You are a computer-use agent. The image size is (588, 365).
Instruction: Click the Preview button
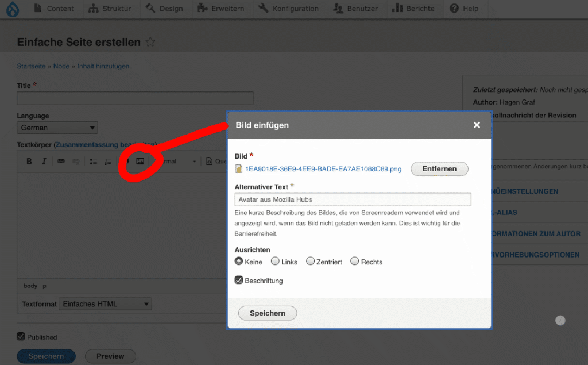click(x=110, y=356)
